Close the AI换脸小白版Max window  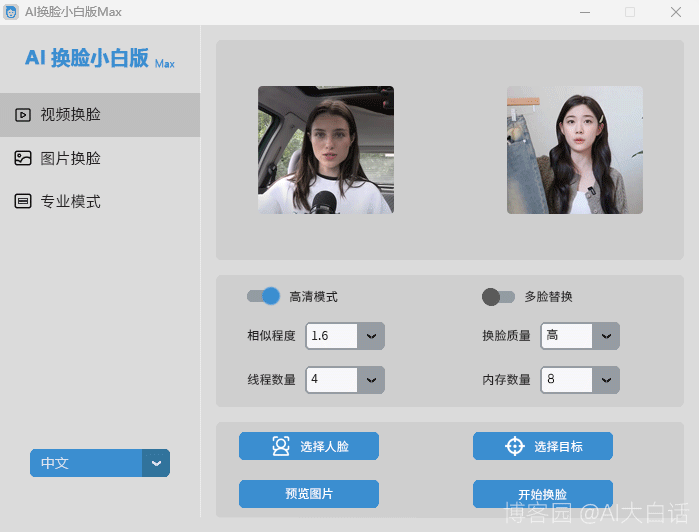pos(676,12)
